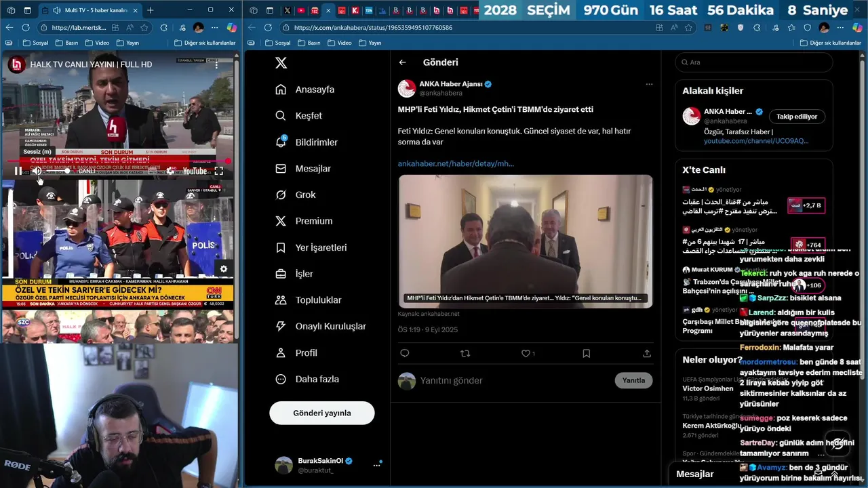Refresh the X page in right browser
868x488 pixels.
click(x=268, y=28)
